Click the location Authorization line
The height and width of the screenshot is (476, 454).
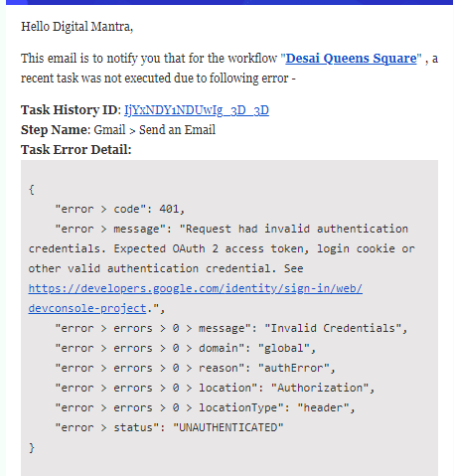[215, 388]
